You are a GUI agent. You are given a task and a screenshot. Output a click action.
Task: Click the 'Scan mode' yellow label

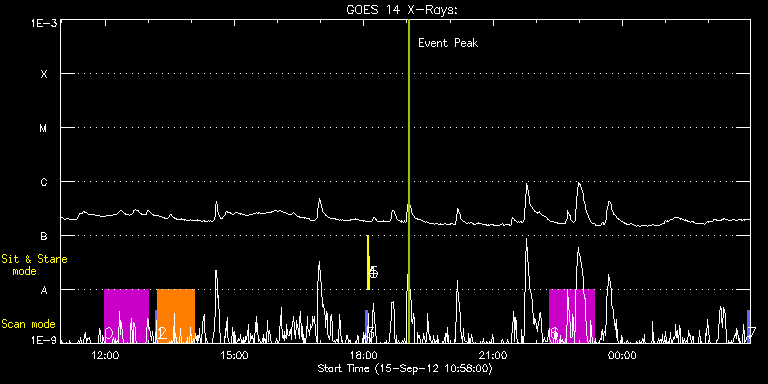[28, 324]
